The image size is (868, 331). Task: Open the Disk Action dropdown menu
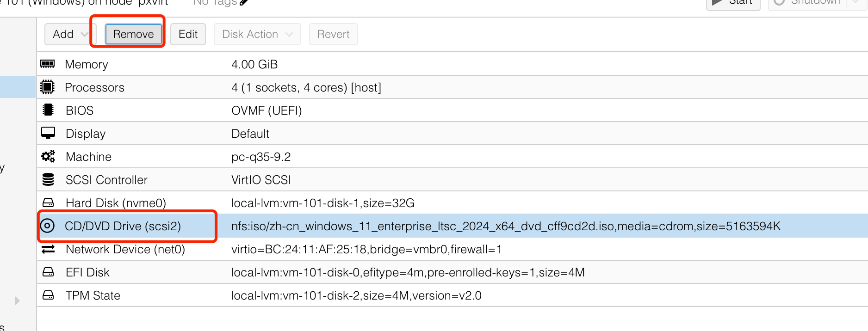click(257, 34)
